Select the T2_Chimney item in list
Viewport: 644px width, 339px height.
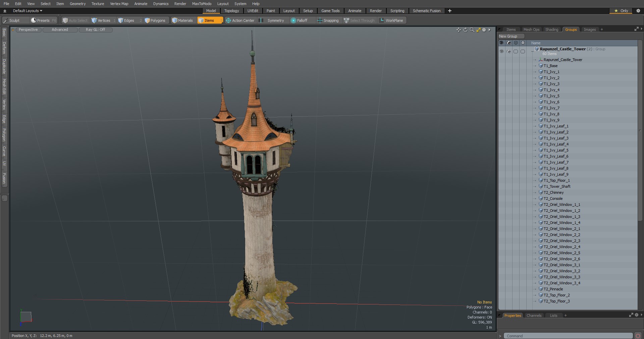pos(553,192)
